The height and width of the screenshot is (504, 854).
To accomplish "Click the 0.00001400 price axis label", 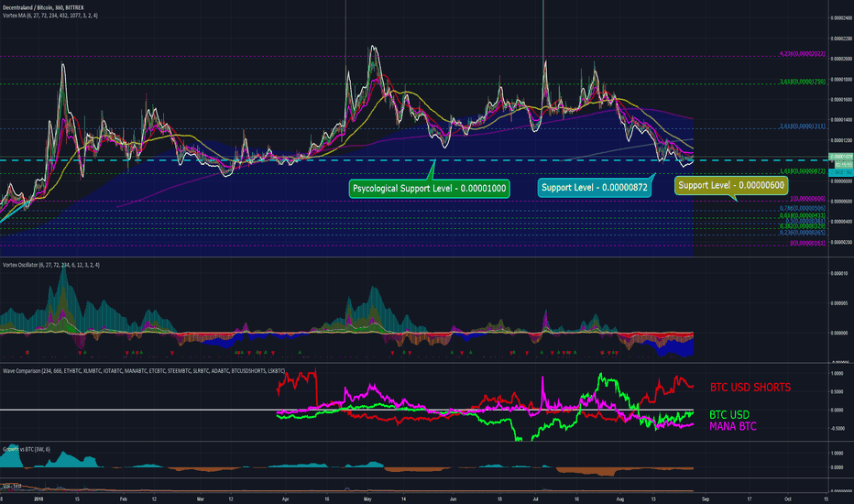I will click(841, 120).
